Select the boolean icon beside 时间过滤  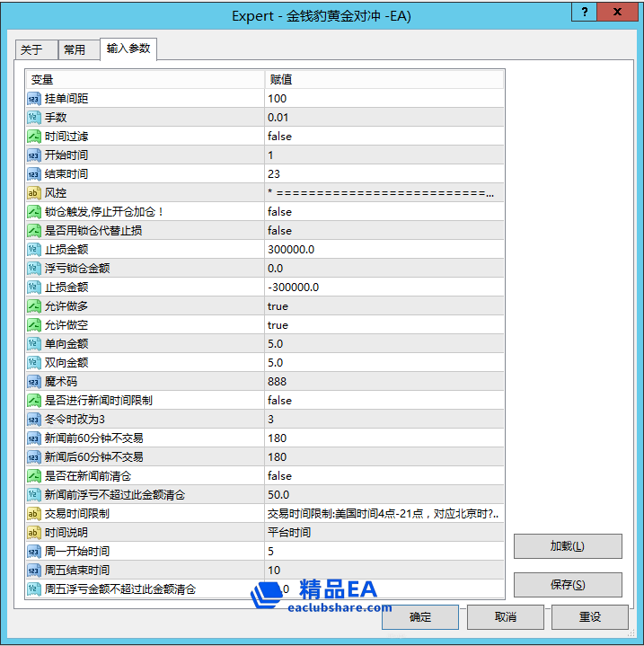pyautogui.click(x=33, y=137)
